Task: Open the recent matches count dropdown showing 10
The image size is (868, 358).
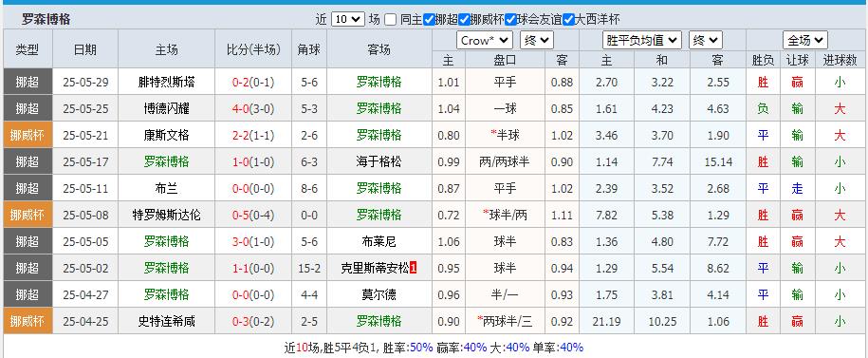Action: coord(348,19)
